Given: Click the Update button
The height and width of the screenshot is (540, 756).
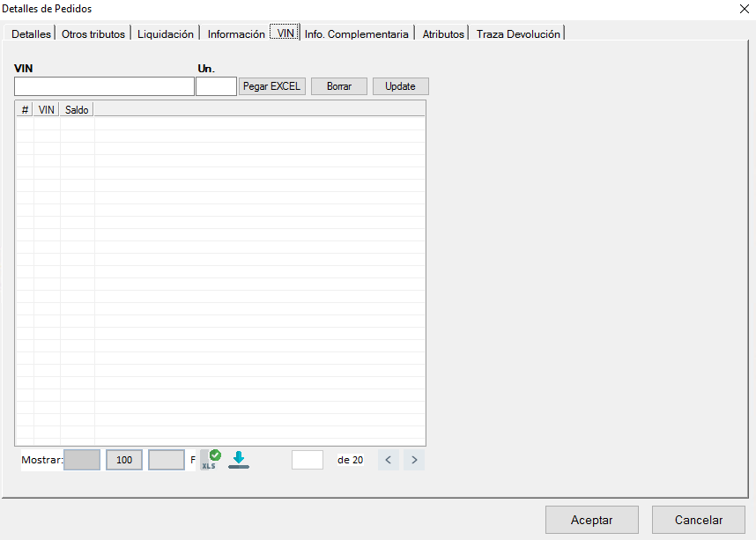Looking at the screenshot, I should [400, 86].
